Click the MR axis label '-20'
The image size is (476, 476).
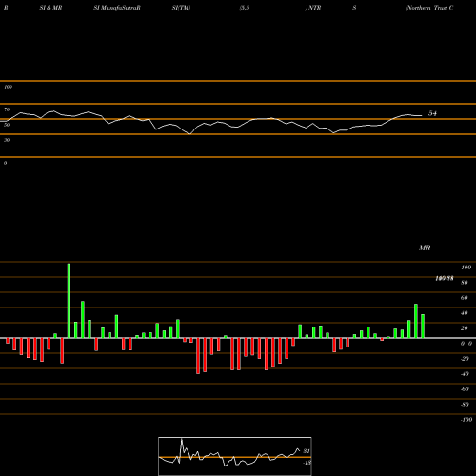(465, 359)
